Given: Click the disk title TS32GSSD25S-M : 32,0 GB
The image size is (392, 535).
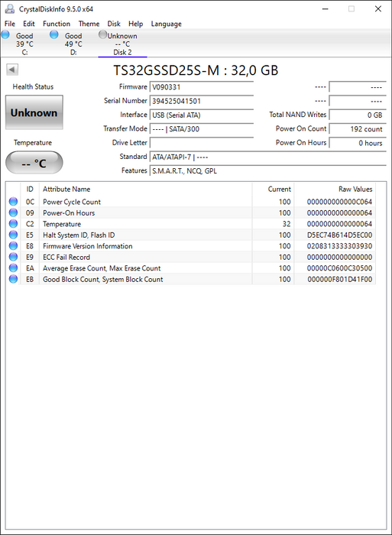Looking at the screenshot, I should pos(196,70).
